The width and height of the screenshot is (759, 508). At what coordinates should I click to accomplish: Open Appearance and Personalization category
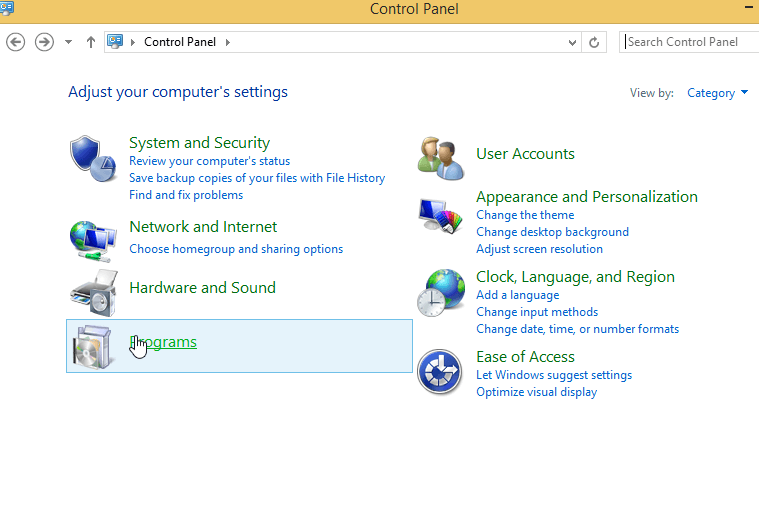tap(587, 197)
